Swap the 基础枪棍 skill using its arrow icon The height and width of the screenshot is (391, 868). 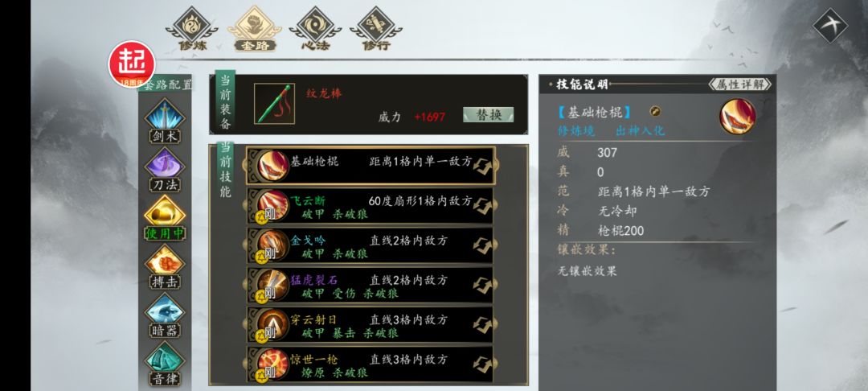pyautogui.click(x=482, y=166)
